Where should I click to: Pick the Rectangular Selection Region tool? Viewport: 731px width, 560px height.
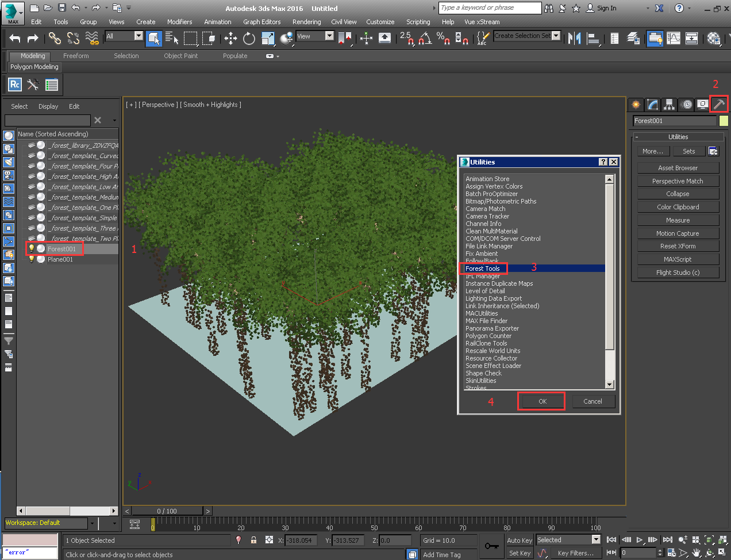point(190,39)
